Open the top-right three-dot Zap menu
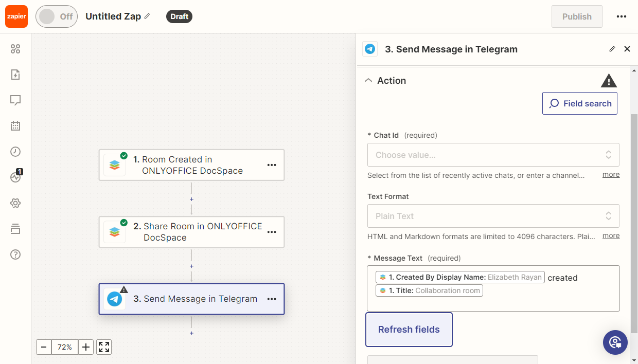Image resolution: width=638 pixels, height=364 pixels. click(622, 16)
